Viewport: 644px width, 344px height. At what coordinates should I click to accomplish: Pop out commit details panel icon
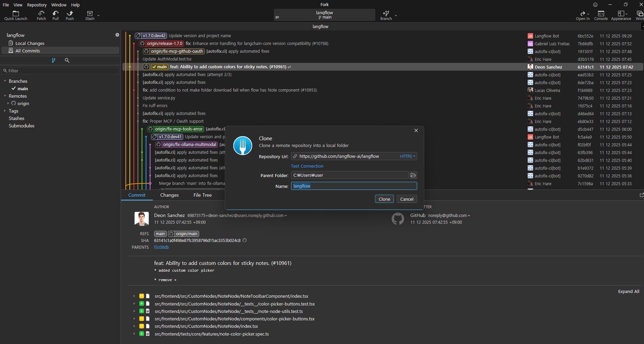click(641, 195)
